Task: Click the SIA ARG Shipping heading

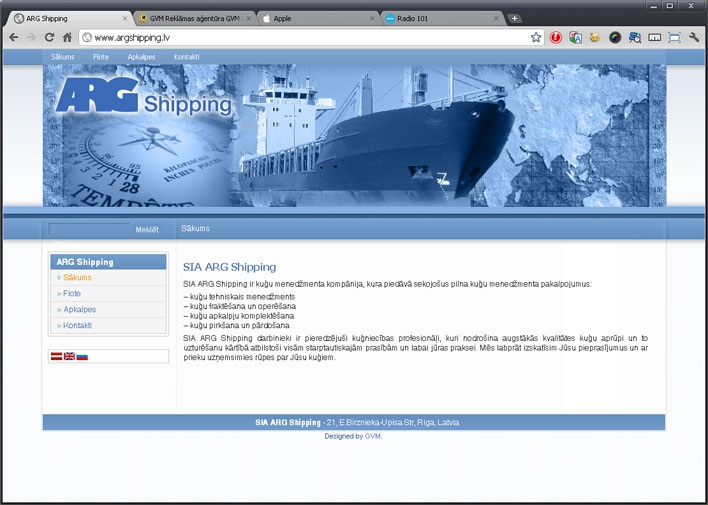Action: (229, 267)
